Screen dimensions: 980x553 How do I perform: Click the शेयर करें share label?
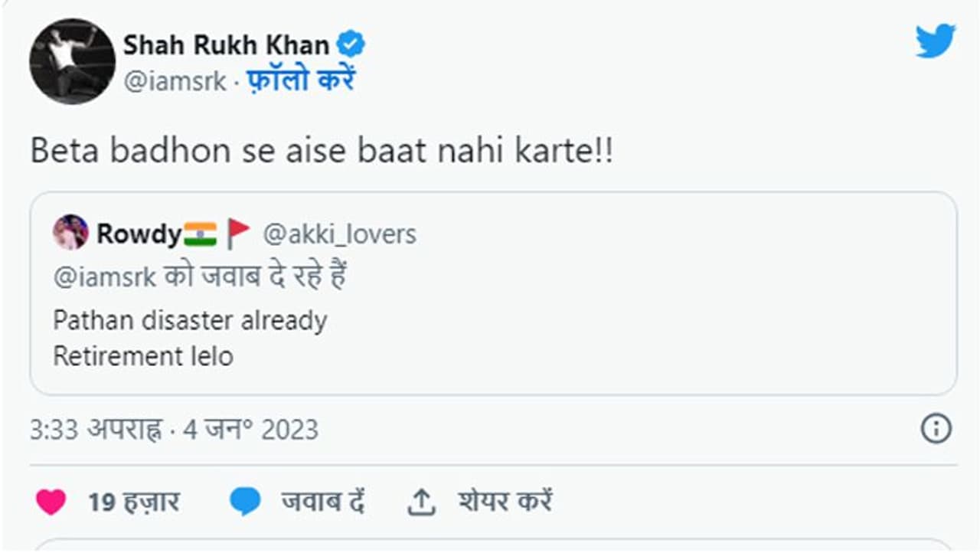coord(505,502)
